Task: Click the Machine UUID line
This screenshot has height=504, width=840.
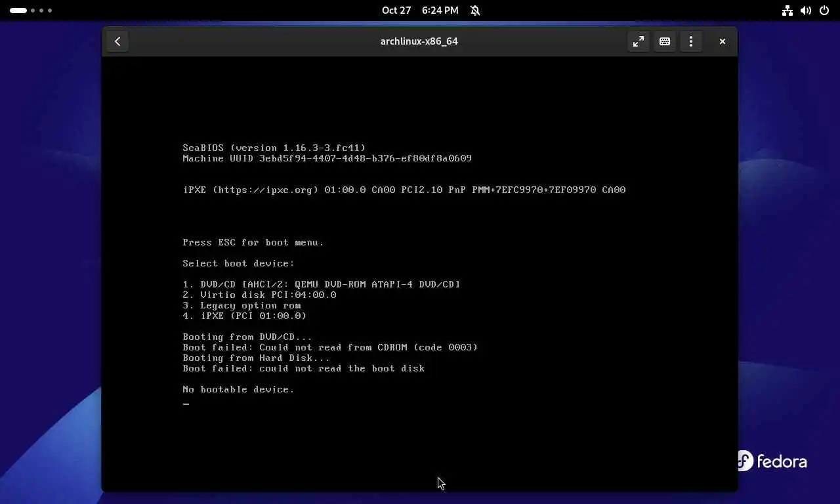Action: click(x=327, y=158)
